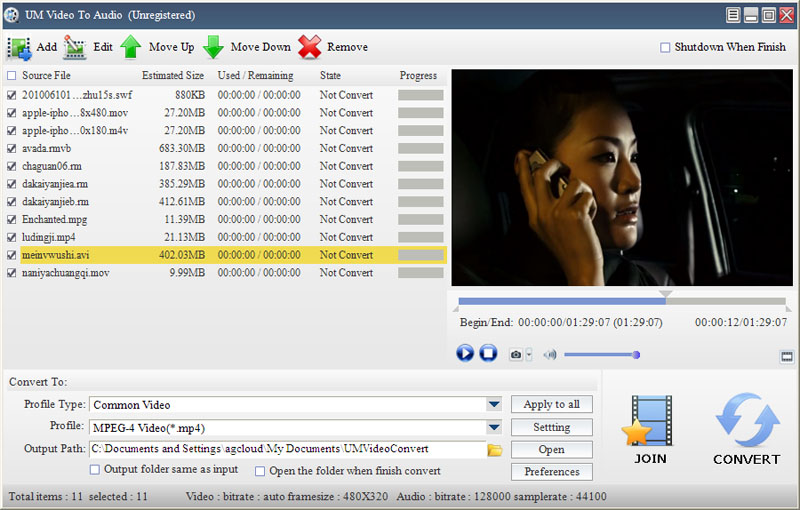Click the Add file toolbar icon

[x=19, y=47]
